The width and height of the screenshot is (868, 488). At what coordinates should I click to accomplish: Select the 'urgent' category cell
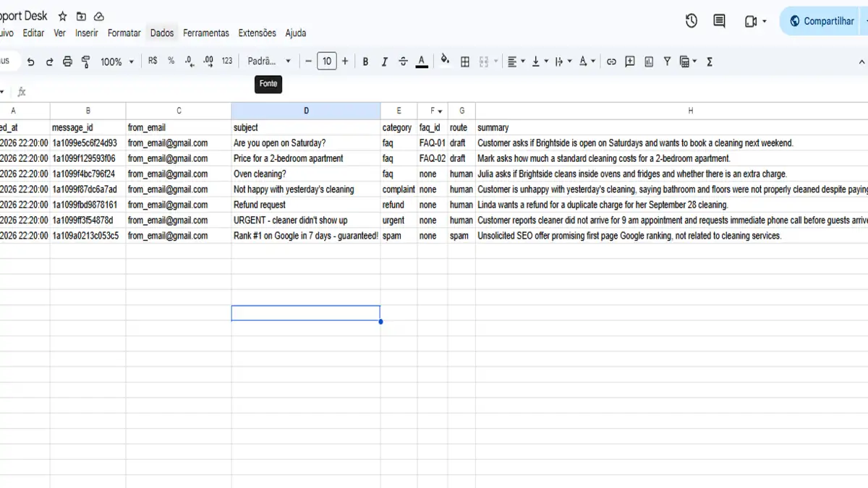click(399, 221)
